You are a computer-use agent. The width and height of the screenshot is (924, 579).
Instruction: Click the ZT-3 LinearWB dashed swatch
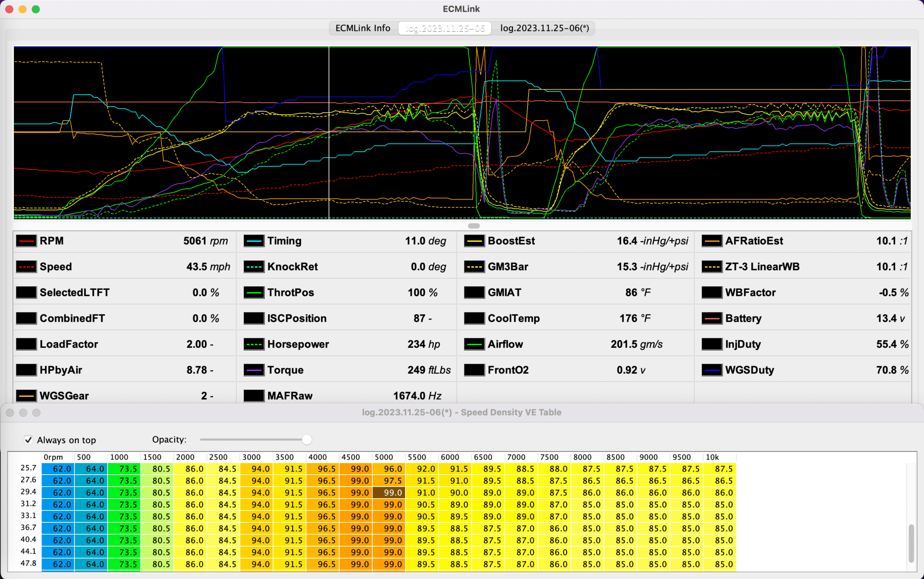click(x=712, y=267)
